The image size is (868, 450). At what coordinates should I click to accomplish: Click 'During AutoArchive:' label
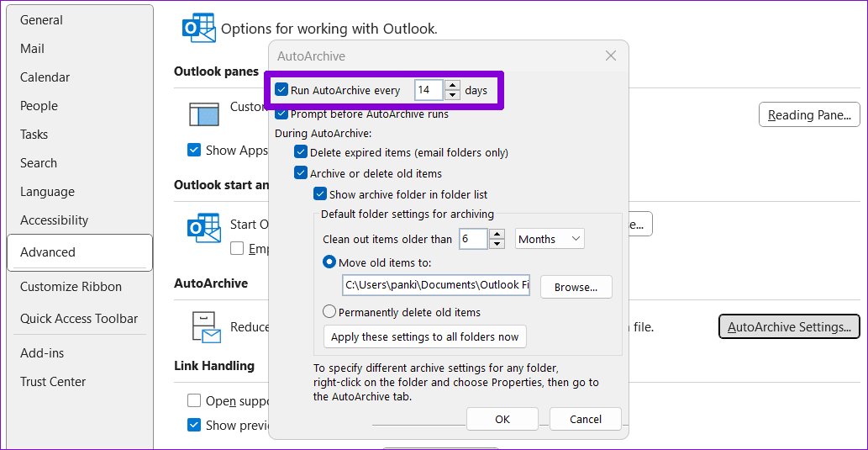point(324,133)
